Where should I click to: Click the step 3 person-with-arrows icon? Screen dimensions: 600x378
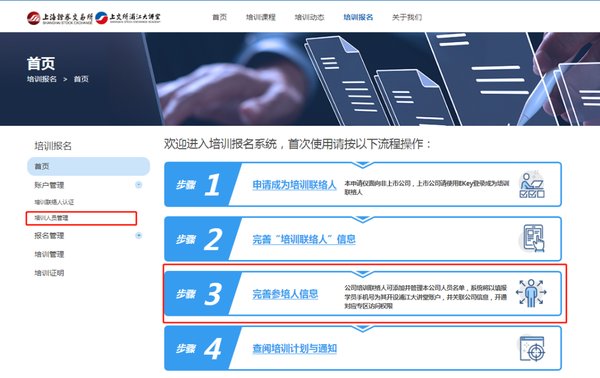coord(531,293)
